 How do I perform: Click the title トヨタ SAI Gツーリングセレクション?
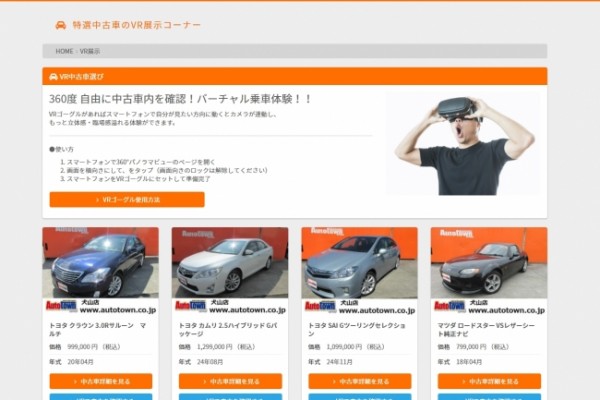[x=357, y=330]
